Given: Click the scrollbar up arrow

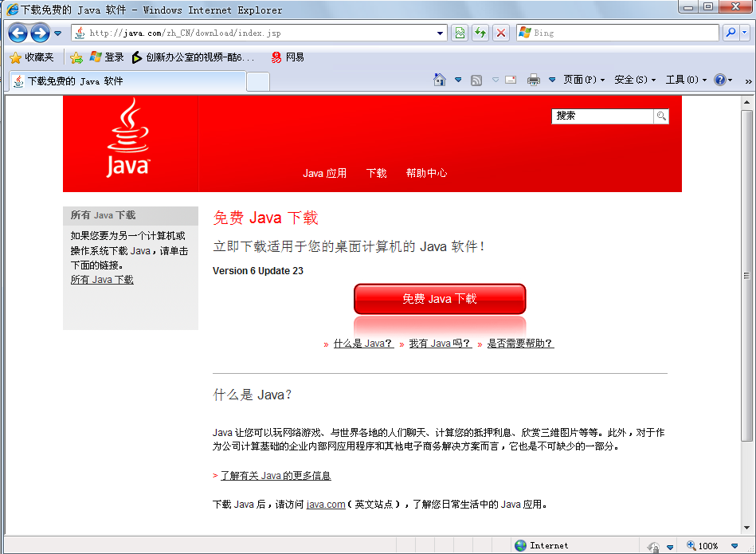Looking at the screenshot, I should pyautogui.click(x=747, y=102).
